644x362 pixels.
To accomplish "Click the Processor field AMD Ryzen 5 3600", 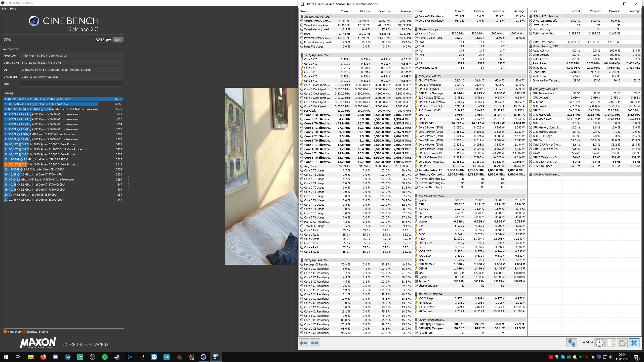I will [72, 56].
